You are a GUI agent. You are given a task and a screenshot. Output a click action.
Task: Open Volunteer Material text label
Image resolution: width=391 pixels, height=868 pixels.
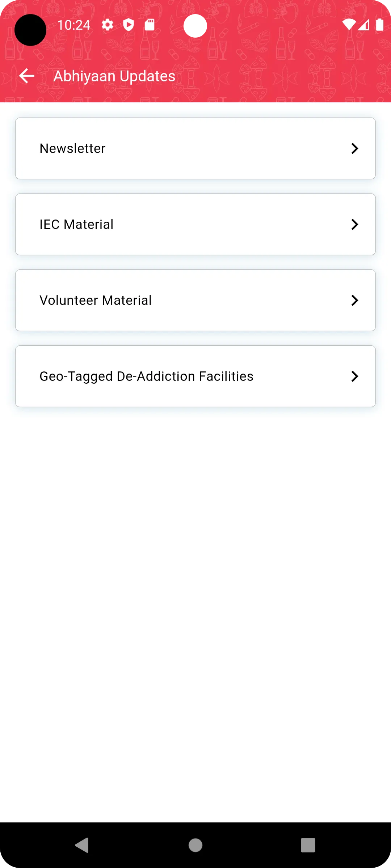[x=96, y=300]
